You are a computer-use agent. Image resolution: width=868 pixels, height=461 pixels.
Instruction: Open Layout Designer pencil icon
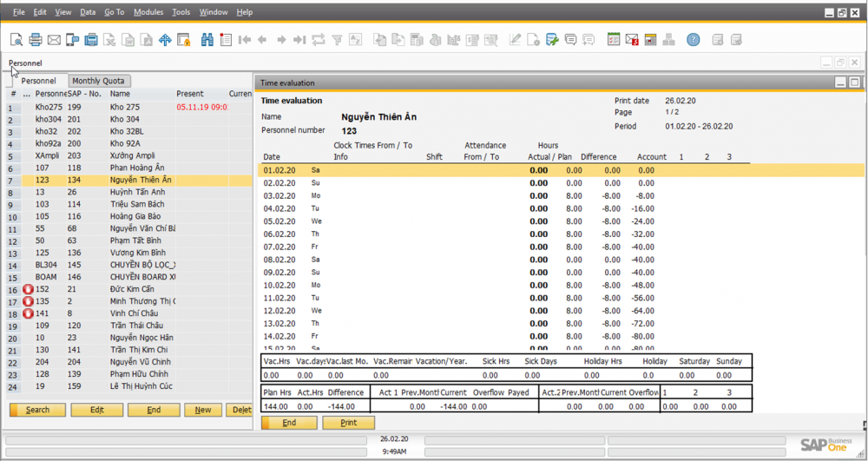click(515, 40)
